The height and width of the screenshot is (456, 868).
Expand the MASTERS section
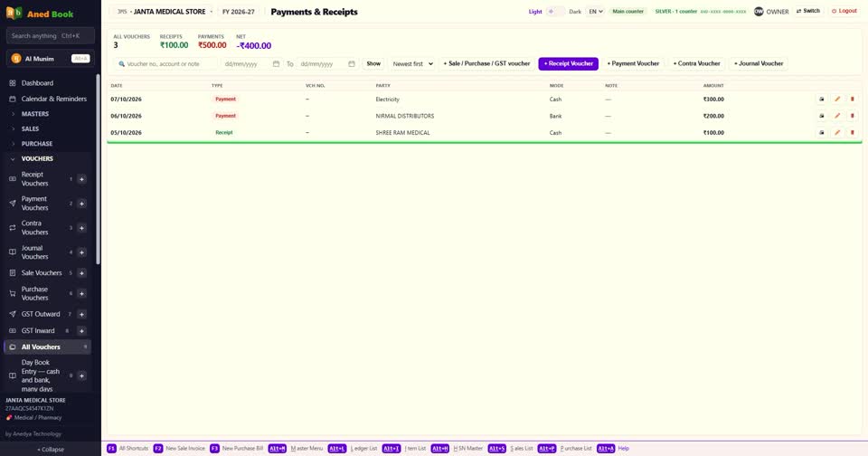pos(35,114)
